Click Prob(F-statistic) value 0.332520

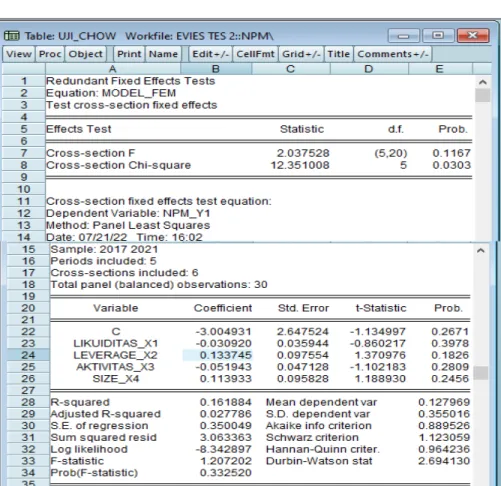225,473
